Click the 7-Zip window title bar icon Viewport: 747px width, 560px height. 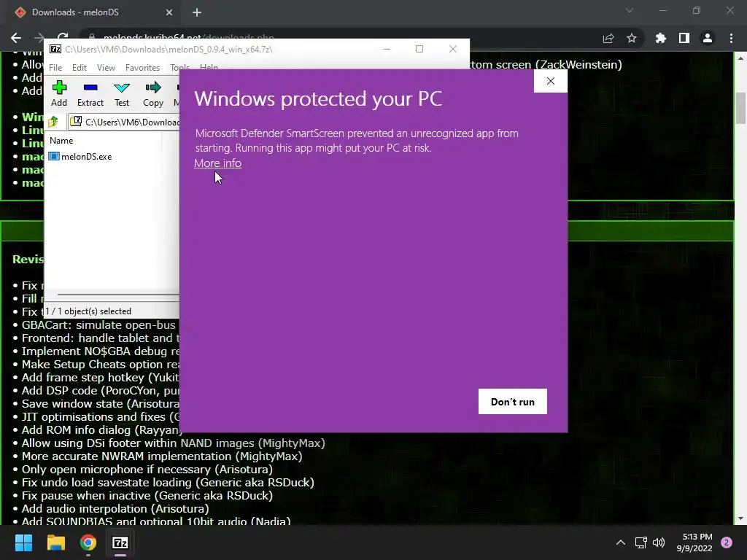[55, 49]
